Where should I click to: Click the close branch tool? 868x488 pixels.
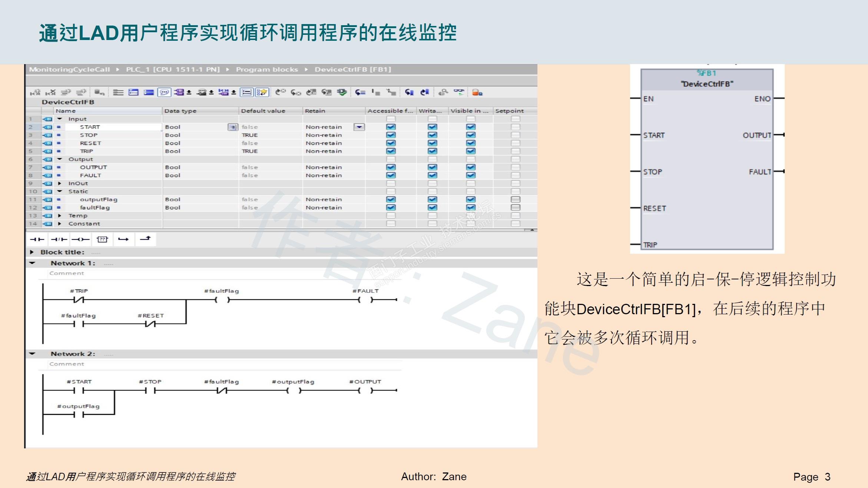(145, 239)
